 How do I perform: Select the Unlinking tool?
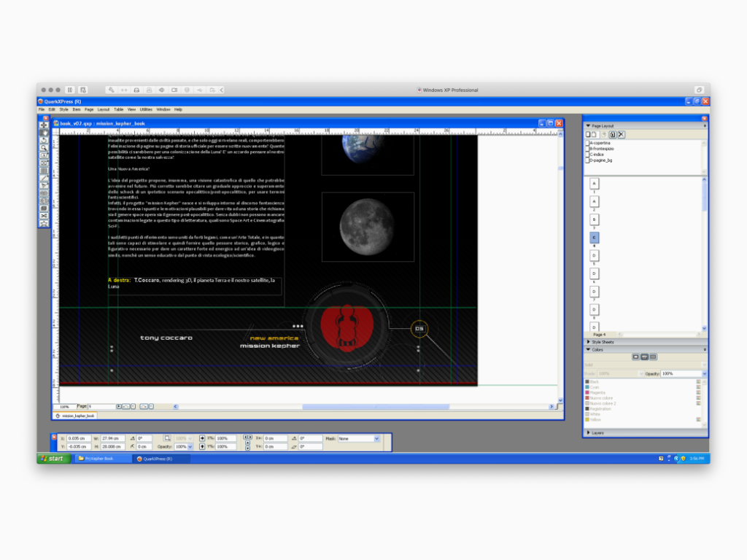coord(44,201)
